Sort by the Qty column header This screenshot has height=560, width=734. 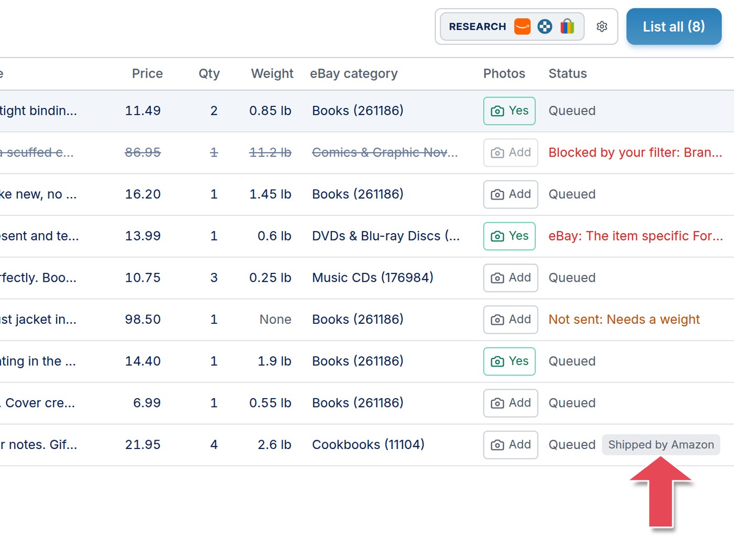209,73
